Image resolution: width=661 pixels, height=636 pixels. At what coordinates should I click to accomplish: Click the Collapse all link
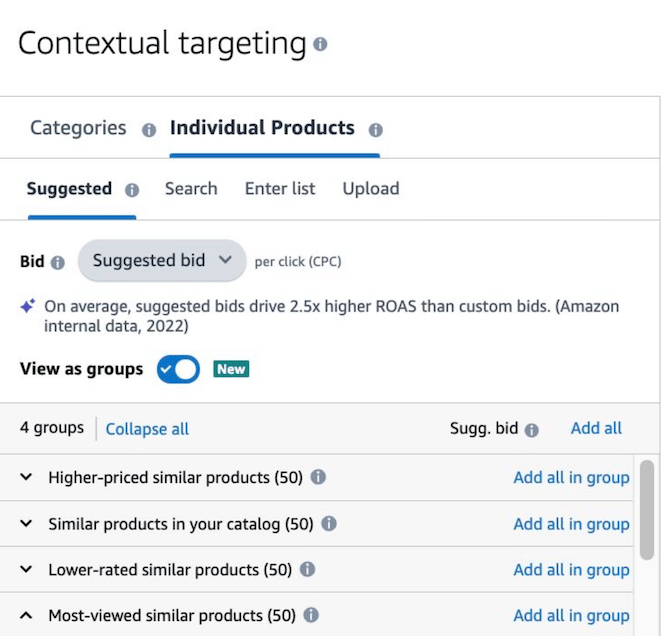[x=147, y=429]
